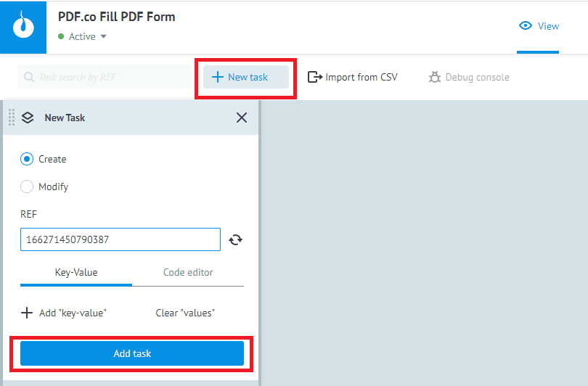Regenerate the REF value with refresh icon

[x=235, y=239]
